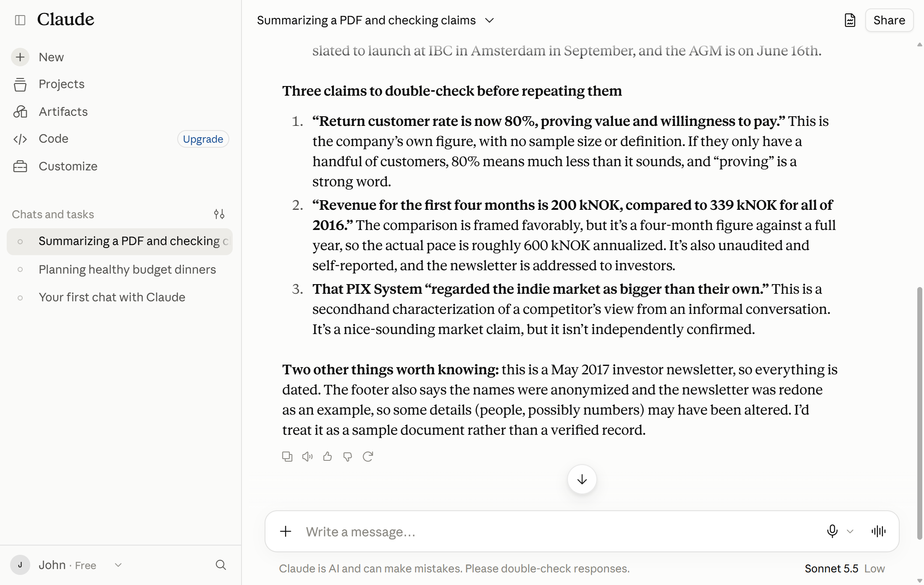Jump to bottom with down arrow button
The height and width of the screenshot is (585, 924).
tap(582, 479)
